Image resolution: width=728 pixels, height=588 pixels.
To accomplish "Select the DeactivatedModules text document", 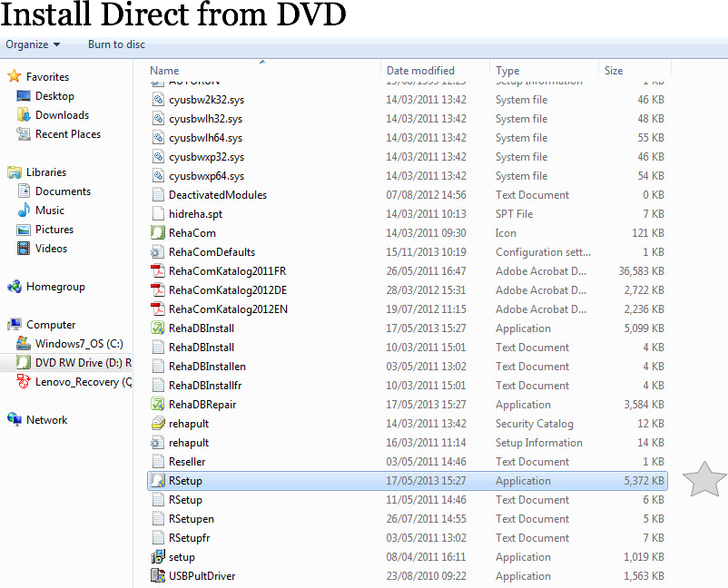I will pos(217,195).
